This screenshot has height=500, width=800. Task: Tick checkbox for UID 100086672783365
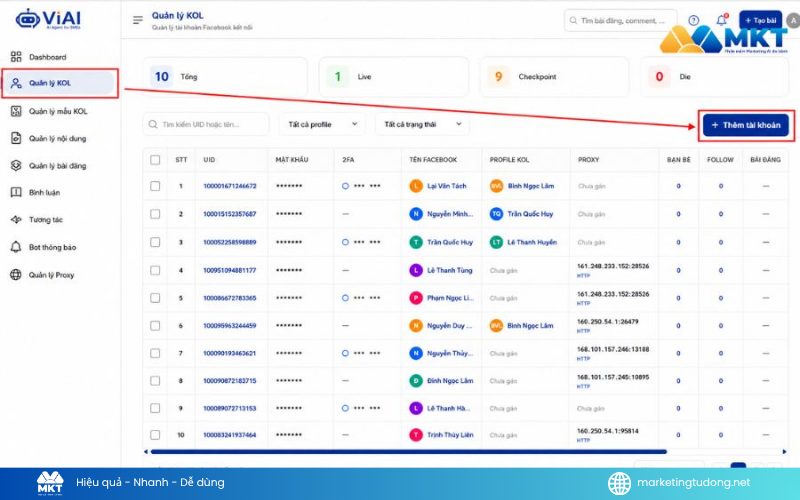155,298
